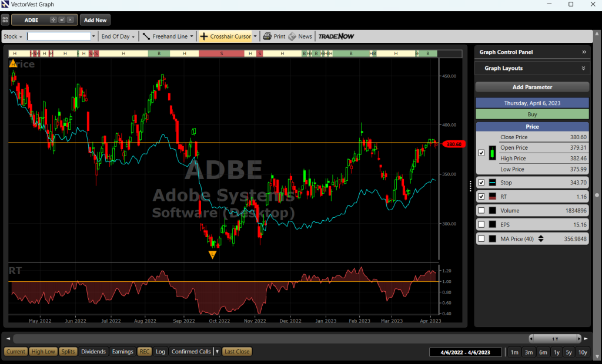Select the 6m time range

pos(543,352)
